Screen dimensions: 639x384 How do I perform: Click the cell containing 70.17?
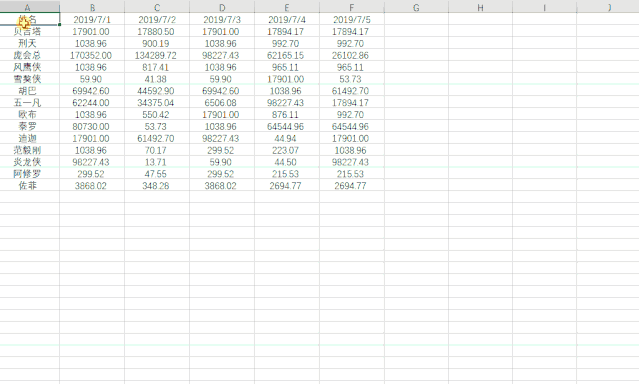coord(157,150)
